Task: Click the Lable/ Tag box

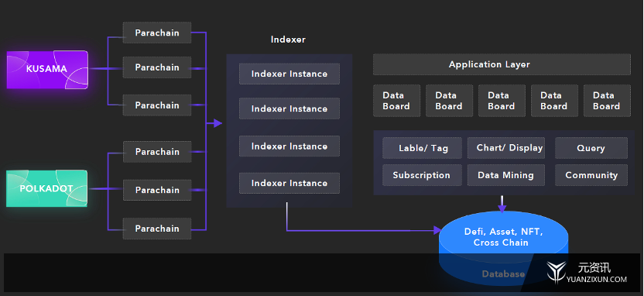Action: [x=422, y=148]
